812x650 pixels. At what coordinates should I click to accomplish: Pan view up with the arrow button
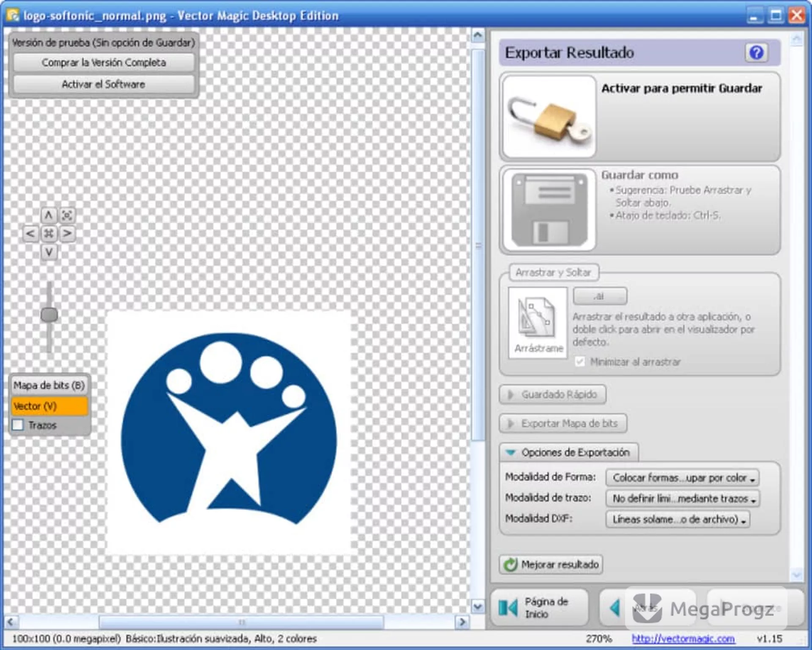click(49, 215)
